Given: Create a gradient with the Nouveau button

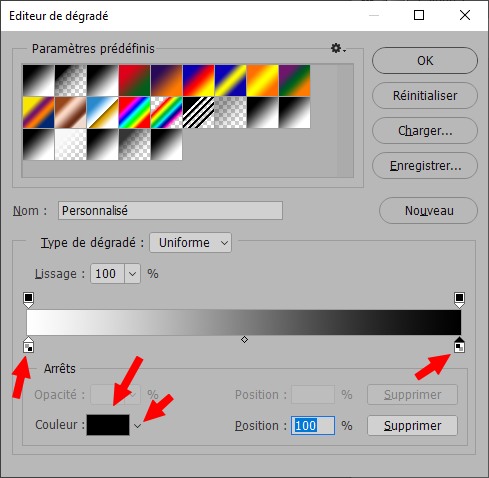Looking at the screenshot, I should [x=428, y=211].
